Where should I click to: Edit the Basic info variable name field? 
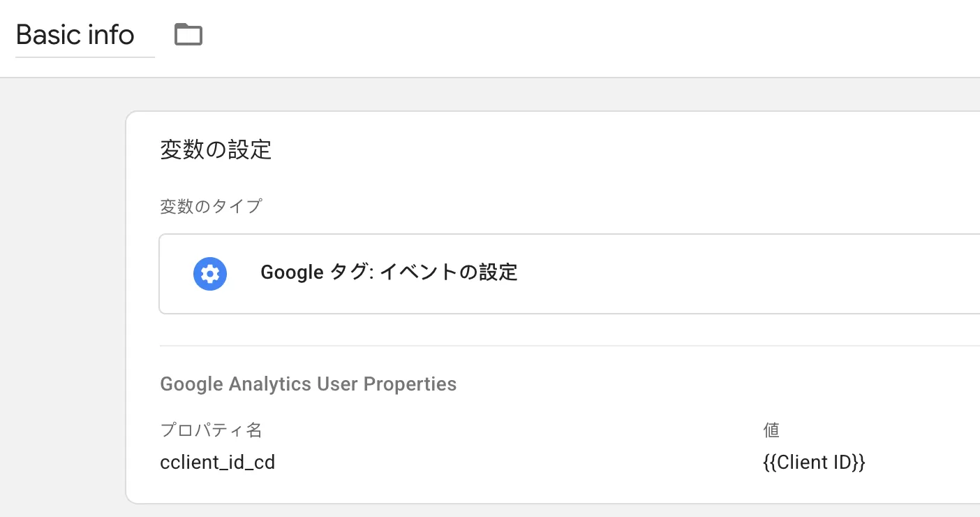click(85, 36)
